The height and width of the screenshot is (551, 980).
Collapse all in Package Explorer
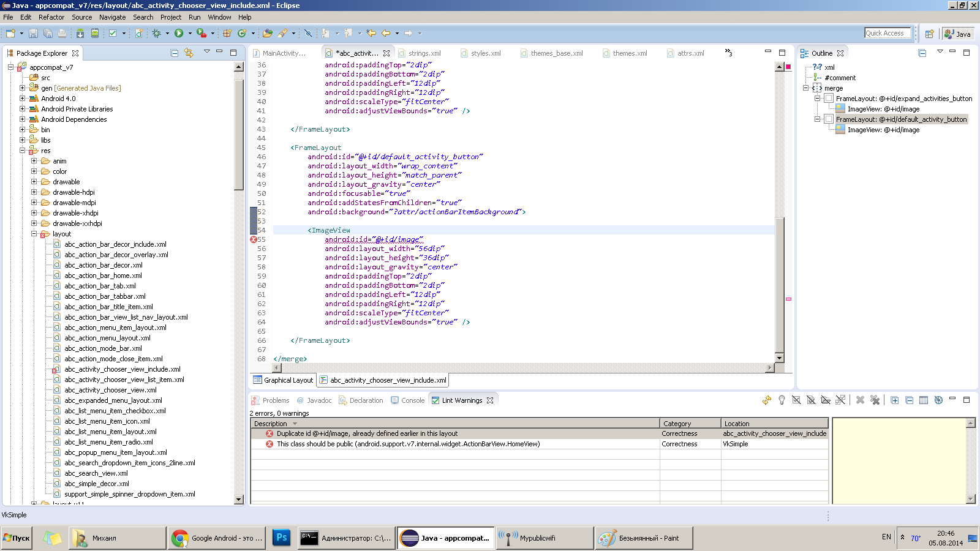pos(174,53)
